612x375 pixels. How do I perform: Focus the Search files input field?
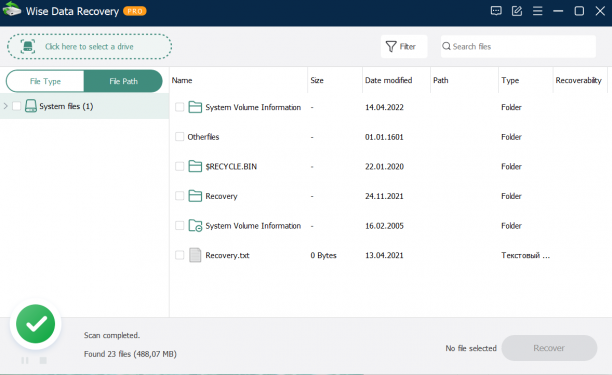click(518, 46)
